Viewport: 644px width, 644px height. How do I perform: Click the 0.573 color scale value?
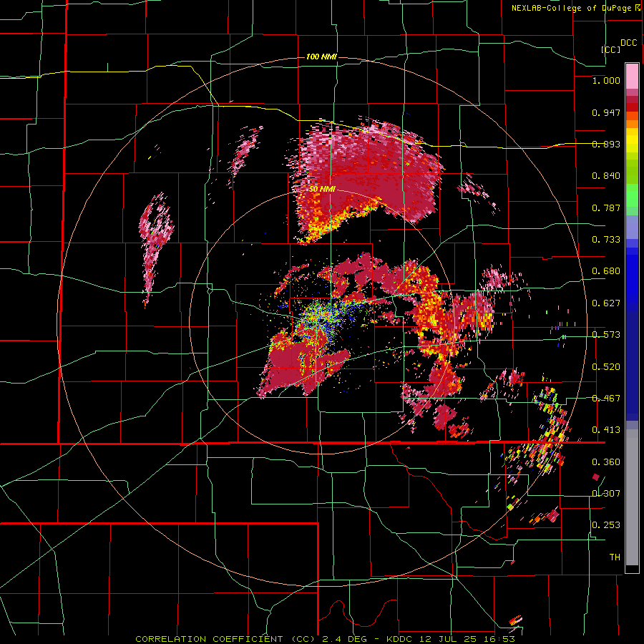tap(606, 335)
